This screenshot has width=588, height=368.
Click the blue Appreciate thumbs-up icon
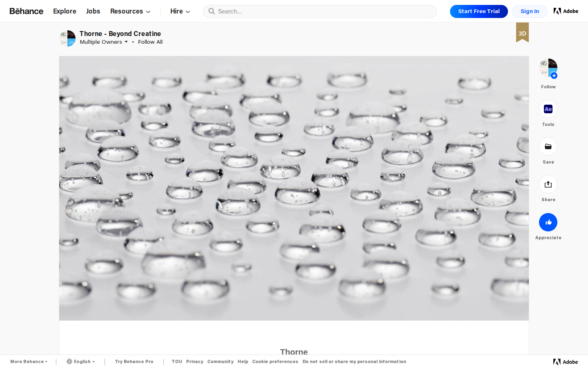click(x=548, y=222)
